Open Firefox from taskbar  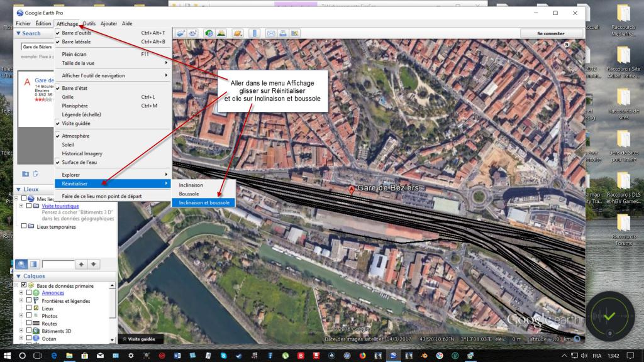(362, 356)
